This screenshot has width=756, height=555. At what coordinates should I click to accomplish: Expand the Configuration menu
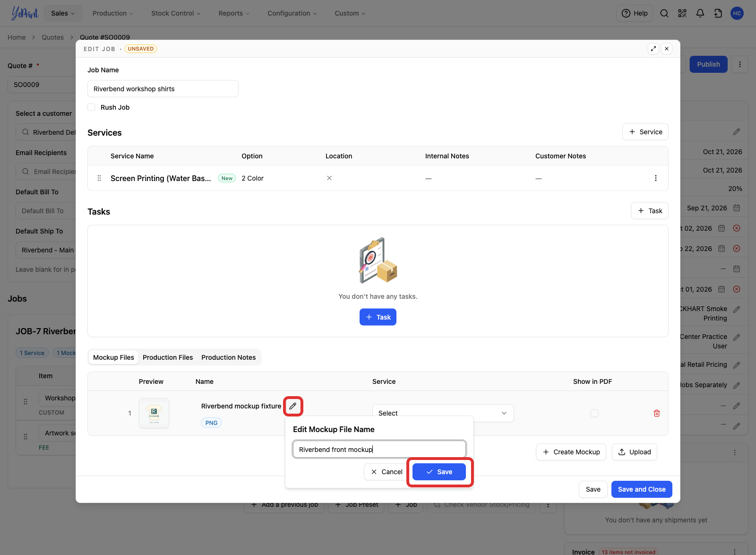pos(292,13)
